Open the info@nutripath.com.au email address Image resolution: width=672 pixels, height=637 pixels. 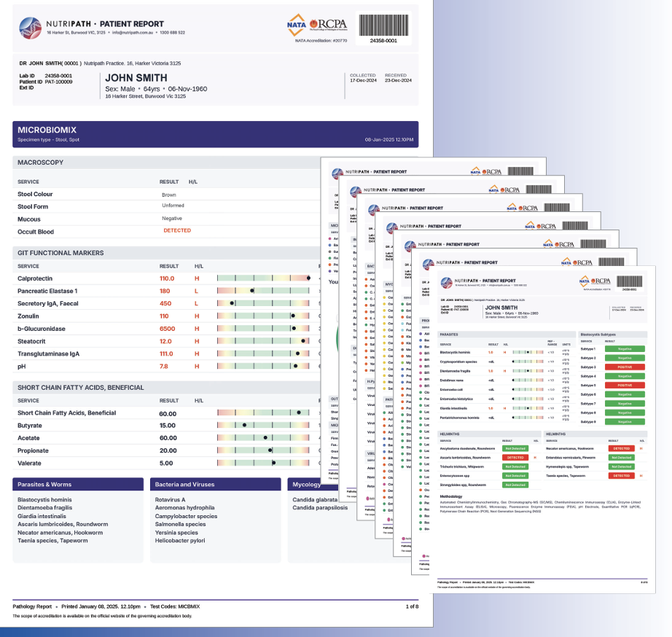[x=133, y=33]
